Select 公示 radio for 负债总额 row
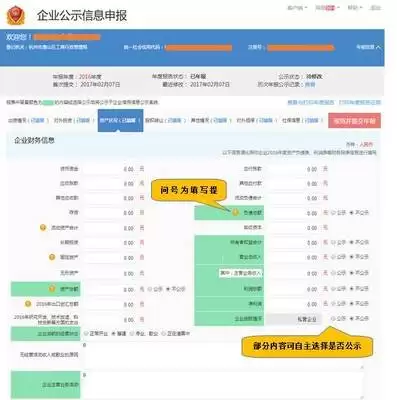The height and width of the screenshot is (400, 397). 333,212
